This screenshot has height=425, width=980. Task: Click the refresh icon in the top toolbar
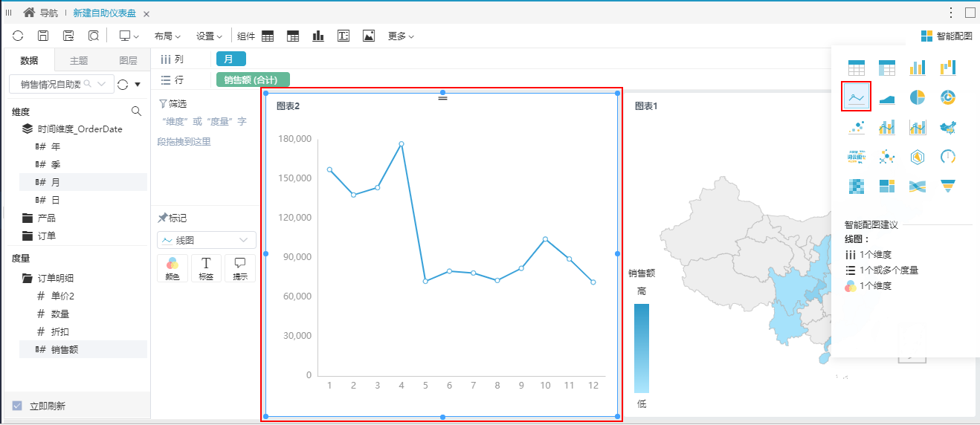click(18, 36)
